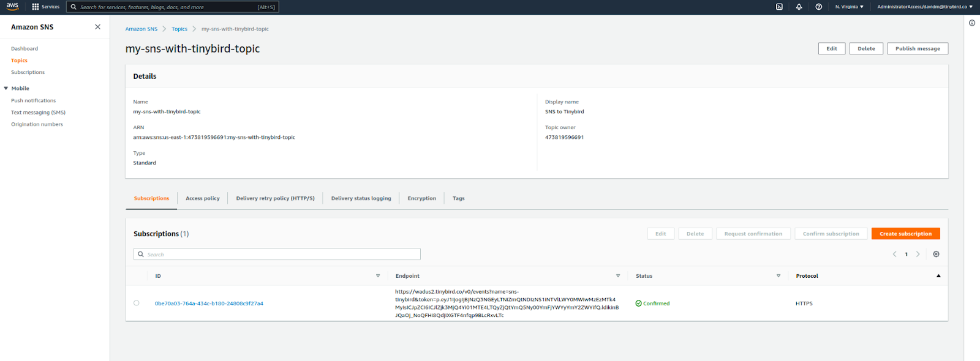This screenshot has height=361, width=980.
Task: Click the AWS logo home icon
Action: coord(12,7)
